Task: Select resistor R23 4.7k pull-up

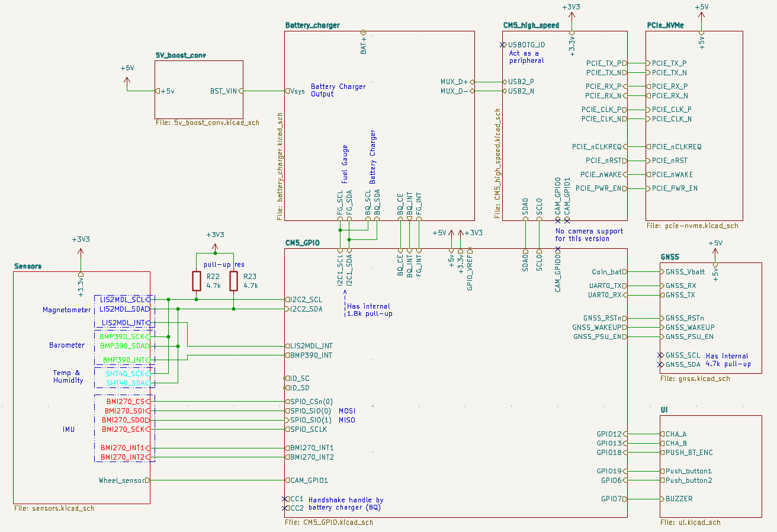Action: tap(233, 281)
